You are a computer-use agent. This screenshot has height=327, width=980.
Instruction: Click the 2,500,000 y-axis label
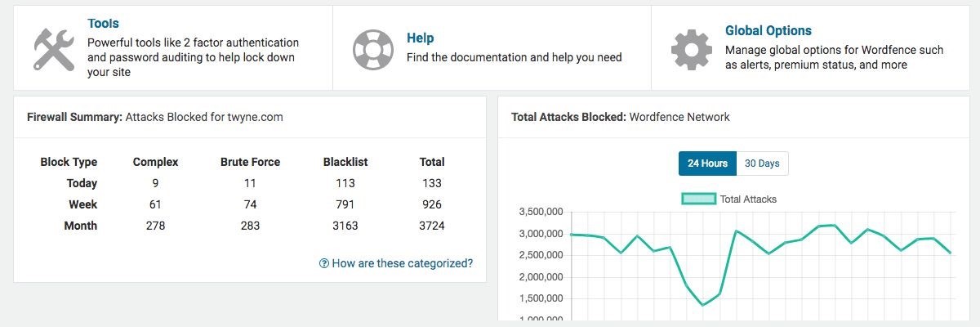click(540, 255)
